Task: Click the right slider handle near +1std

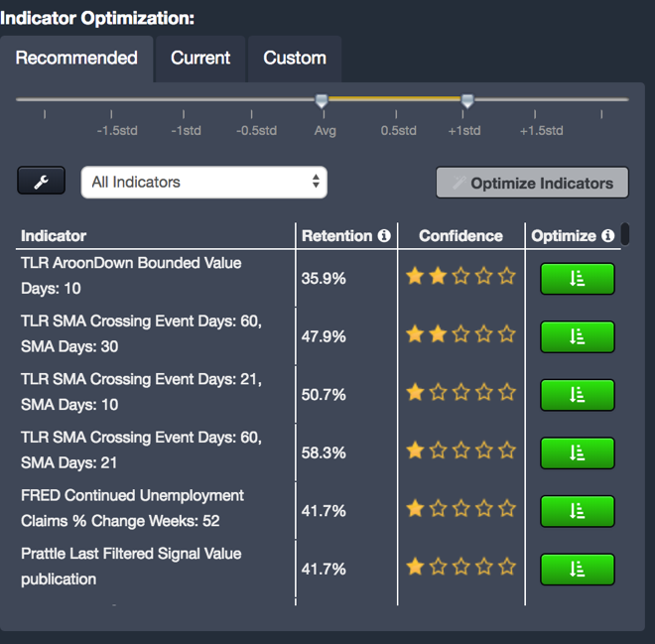Action: pyautogui.click(x=467, y=100)
